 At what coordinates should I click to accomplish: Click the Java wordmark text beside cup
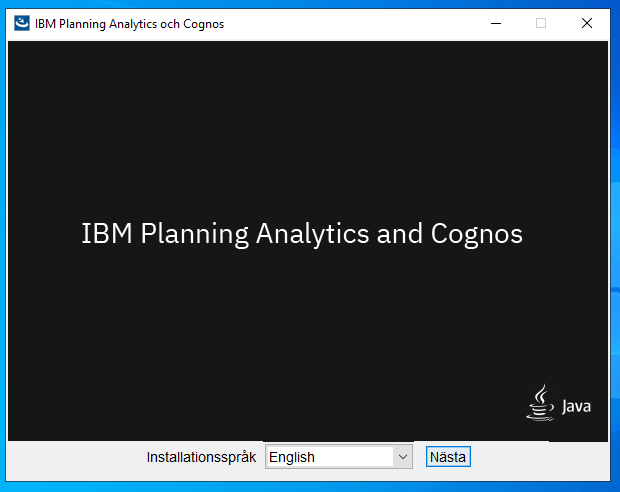(576, 406)
